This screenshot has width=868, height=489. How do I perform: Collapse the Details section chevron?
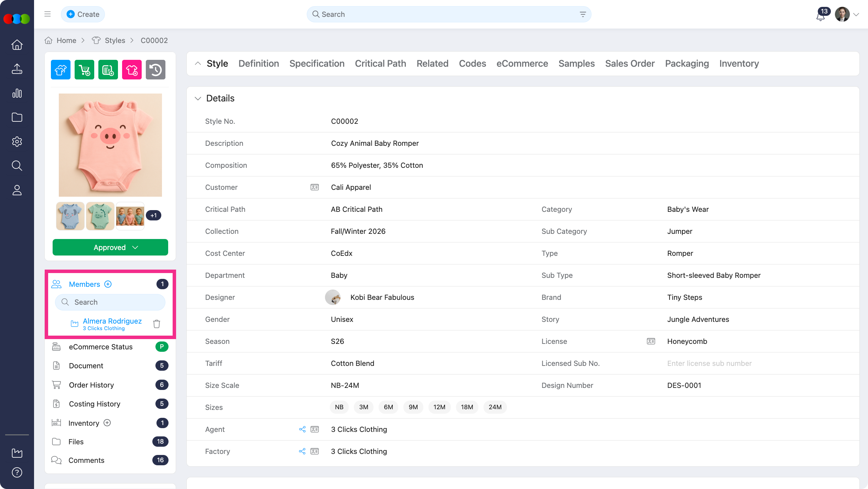click(198, 98)
